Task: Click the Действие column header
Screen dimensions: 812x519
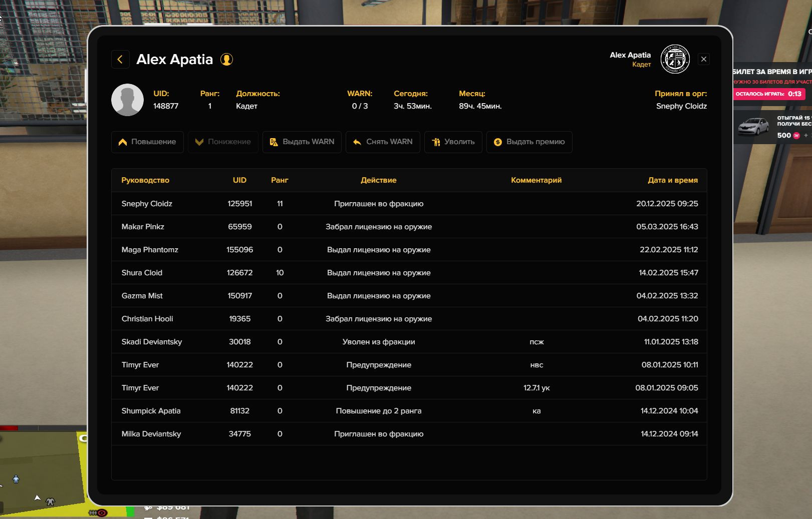Action: [x=379, y=180]
